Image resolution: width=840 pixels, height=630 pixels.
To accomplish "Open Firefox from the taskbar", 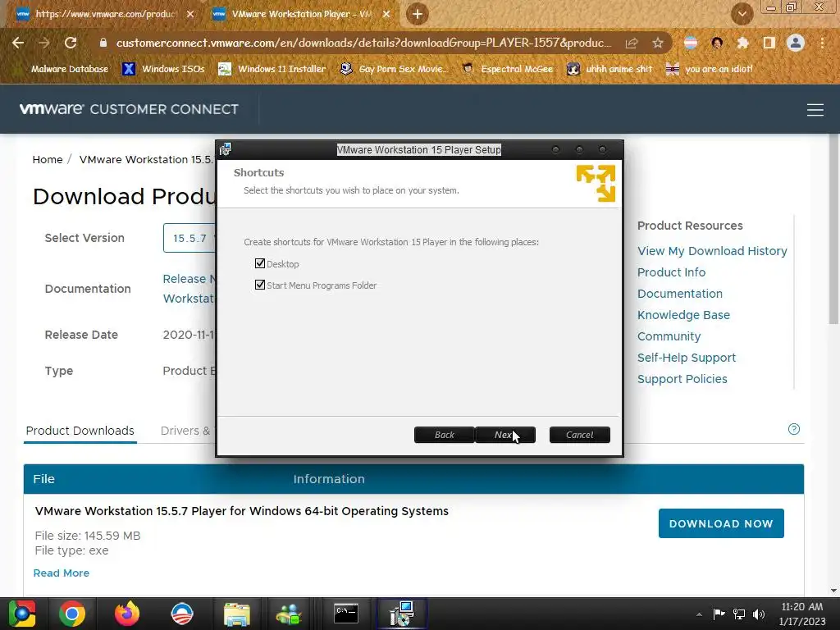I will tap(127, 614).
